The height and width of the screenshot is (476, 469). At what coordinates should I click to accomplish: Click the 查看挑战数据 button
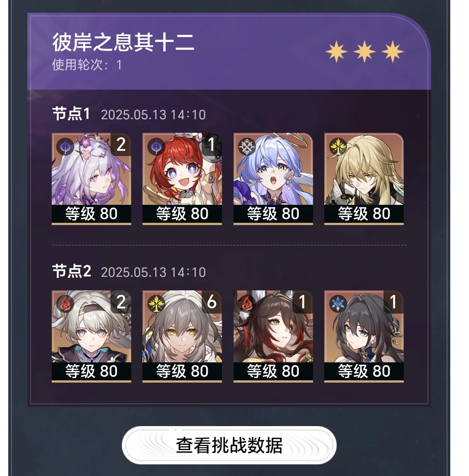(x=229, y=445)
